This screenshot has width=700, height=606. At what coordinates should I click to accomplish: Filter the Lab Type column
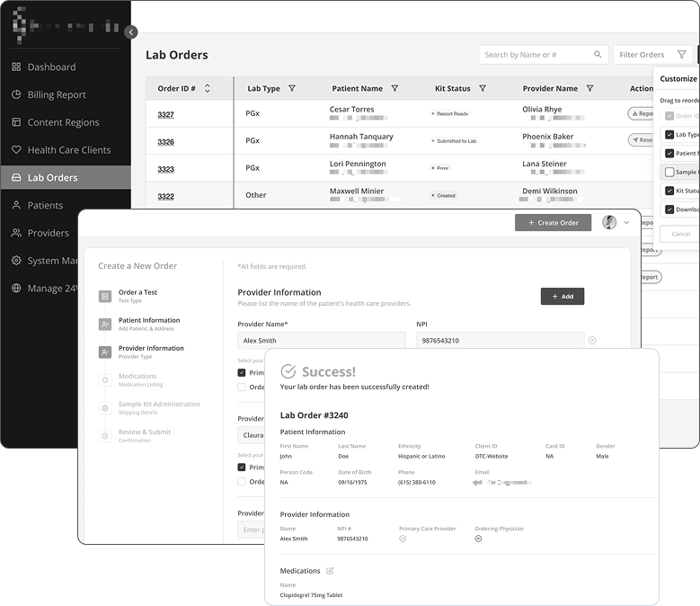(x=291, y=89)
